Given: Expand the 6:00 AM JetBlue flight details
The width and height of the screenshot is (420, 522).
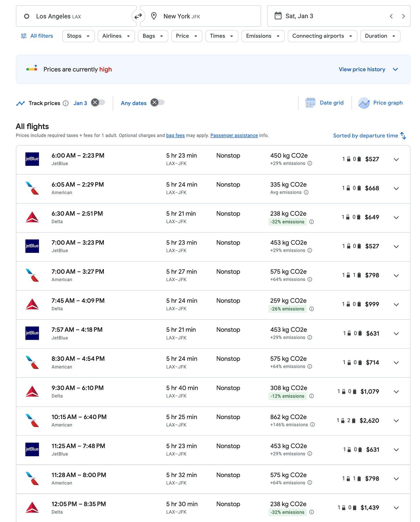Looking at the screenshot, I should click(x=396, y=159).
